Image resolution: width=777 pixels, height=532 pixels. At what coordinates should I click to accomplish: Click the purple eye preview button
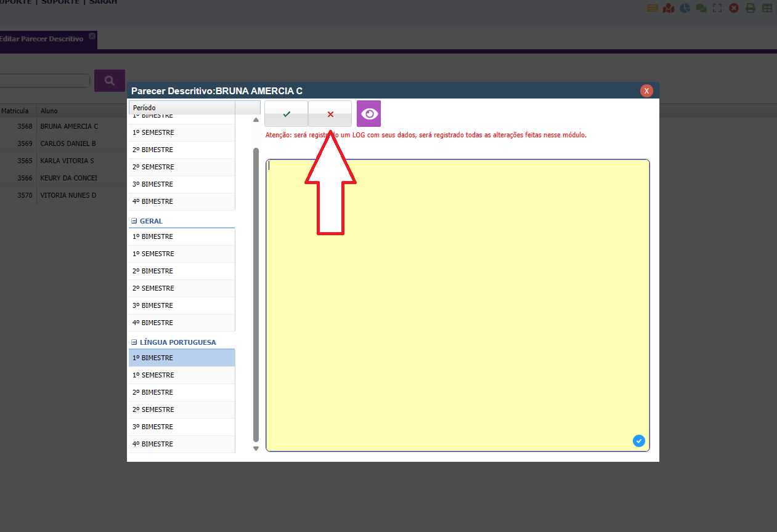368,114
